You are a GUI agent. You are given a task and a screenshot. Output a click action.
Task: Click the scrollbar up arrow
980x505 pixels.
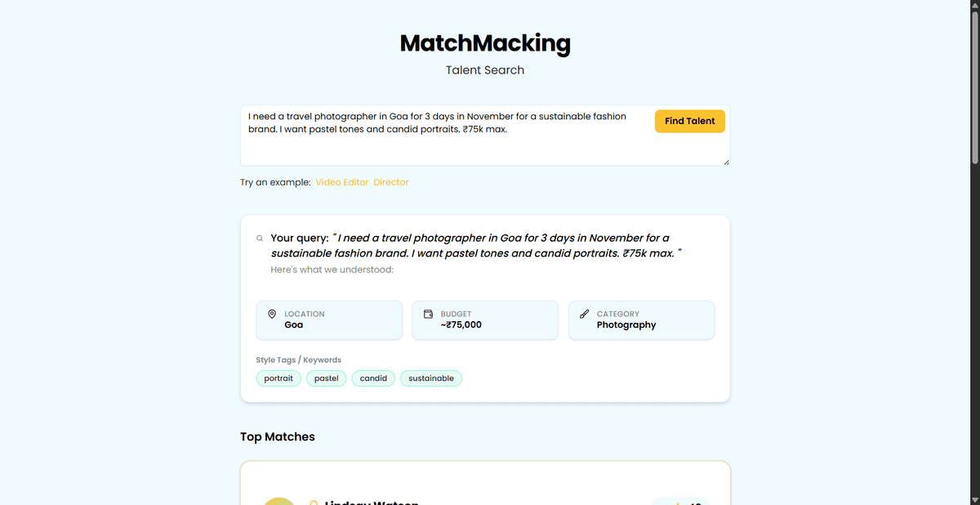(x=973, y=6)
